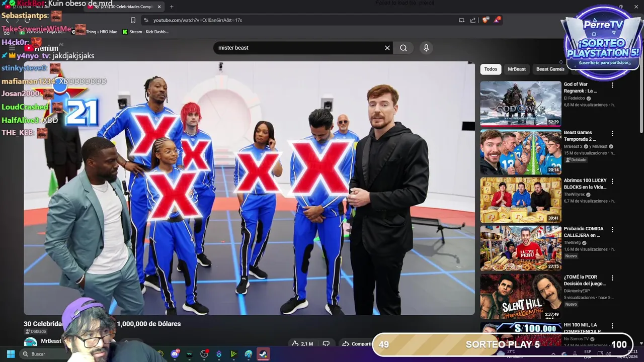
Task: Open the YouTube hamburger guide menu
Action: 12,48
